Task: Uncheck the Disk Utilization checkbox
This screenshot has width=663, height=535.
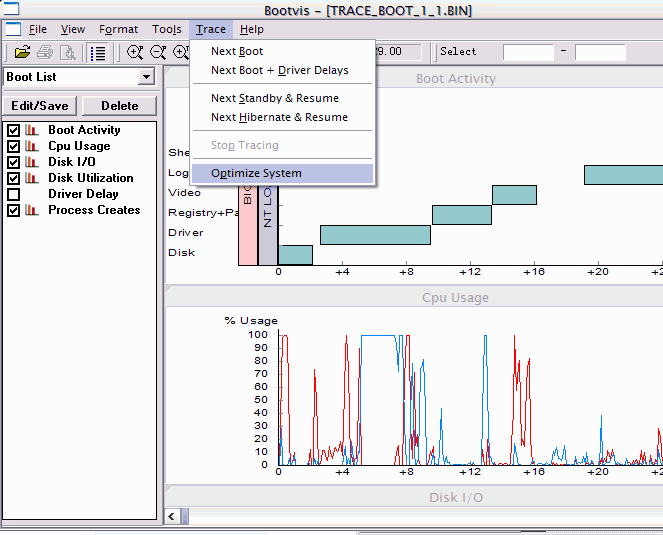Action: (x=14, y=178)
